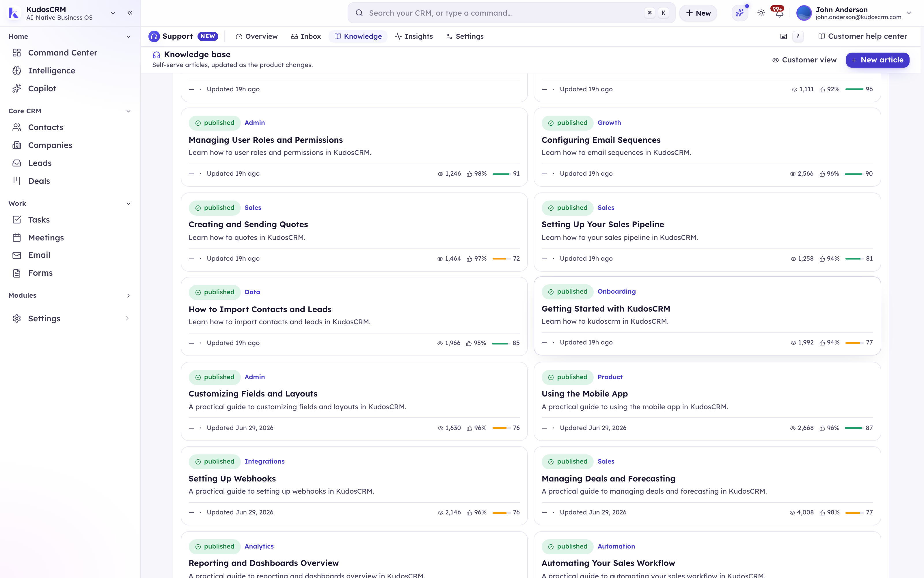Click the New button in top bar

[698, 13]
